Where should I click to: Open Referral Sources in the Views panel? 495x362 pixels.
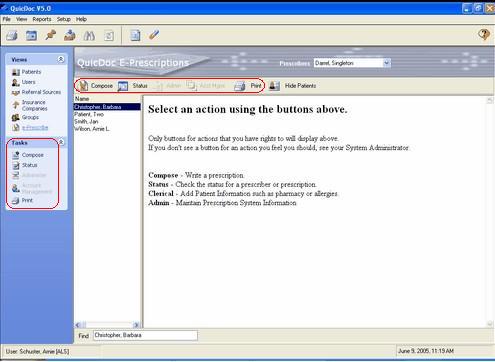pos(36,92)
